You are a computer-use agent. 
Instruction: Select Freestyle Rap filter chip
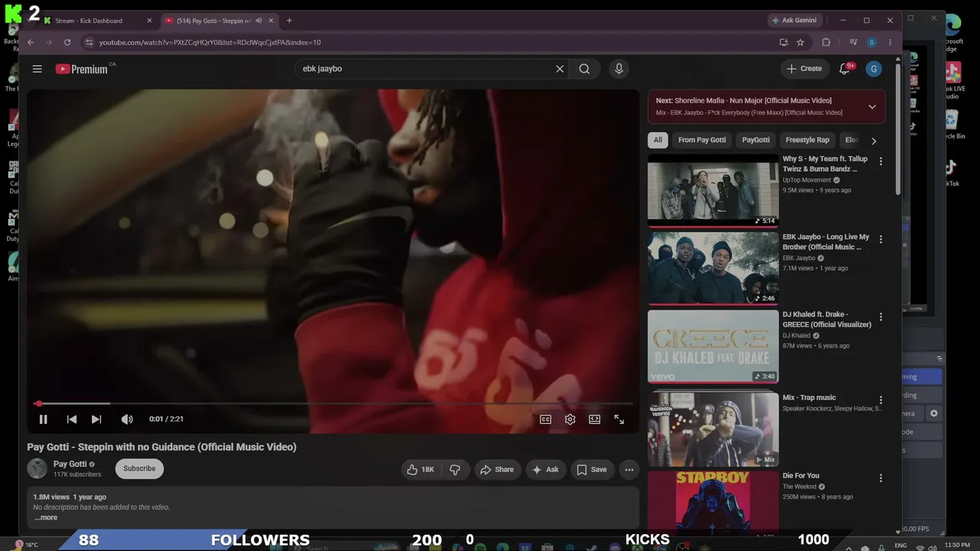coord(808,140)
